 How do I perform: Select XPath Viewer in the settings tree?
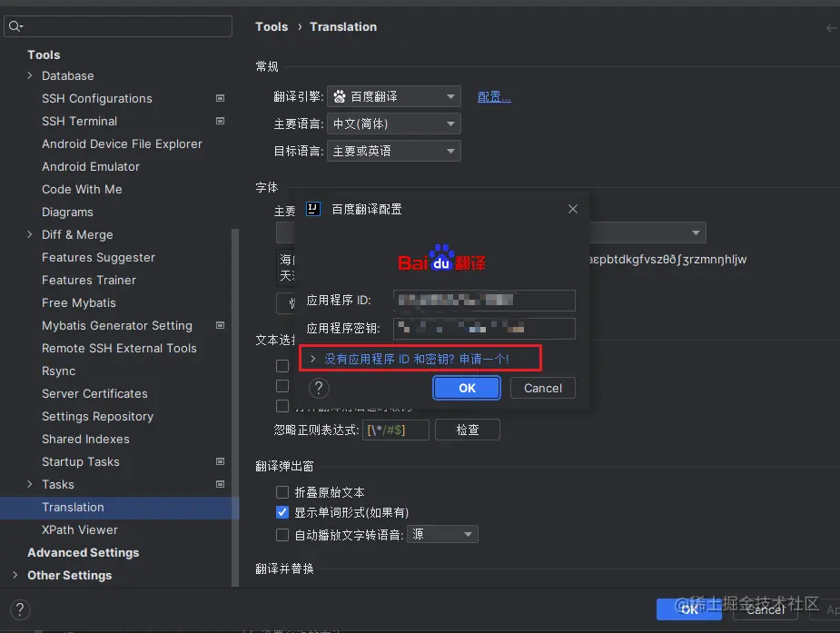[x=80, y=529]
